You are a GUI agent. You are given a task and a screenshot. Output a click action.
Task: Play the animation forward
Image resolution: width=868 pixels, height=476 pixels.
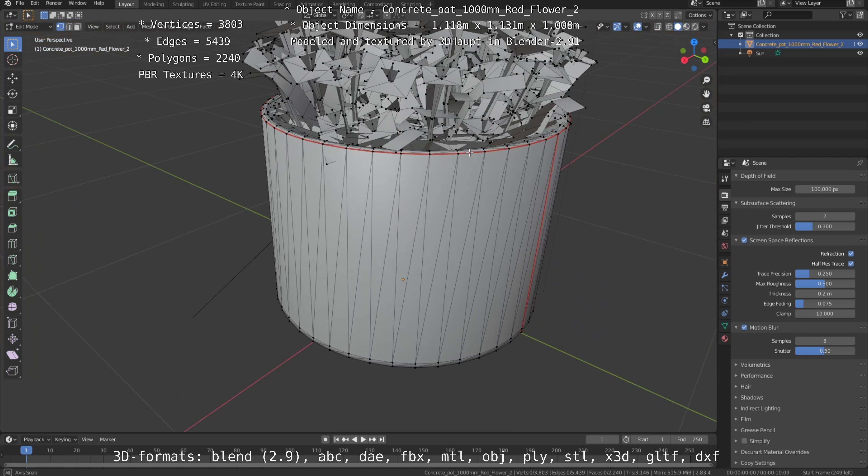pyautogui.click(x=363, y=439)
